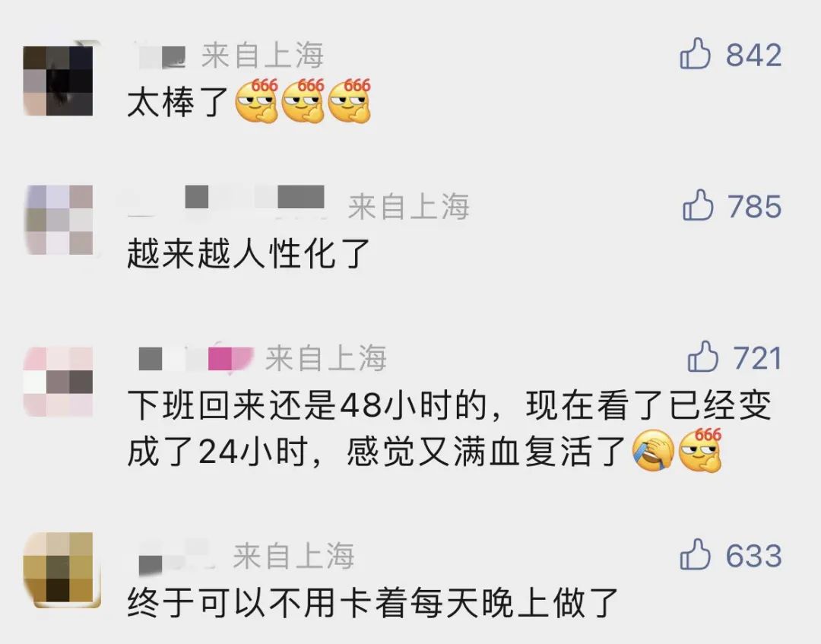Screen dimensions: 821x644
Task: Like the comment with 842 likes
Action: coord(696,53)
